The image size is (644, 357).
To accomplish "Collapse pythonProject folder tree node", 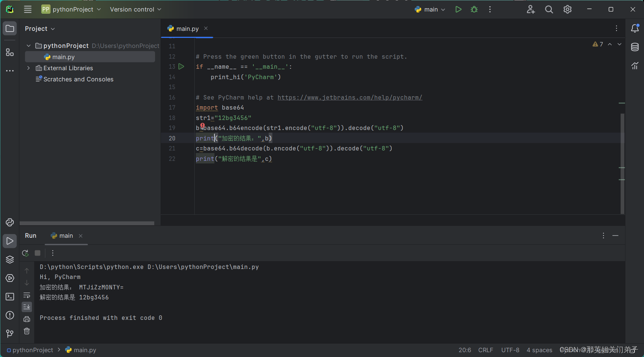I will click(x=29, y=46).
